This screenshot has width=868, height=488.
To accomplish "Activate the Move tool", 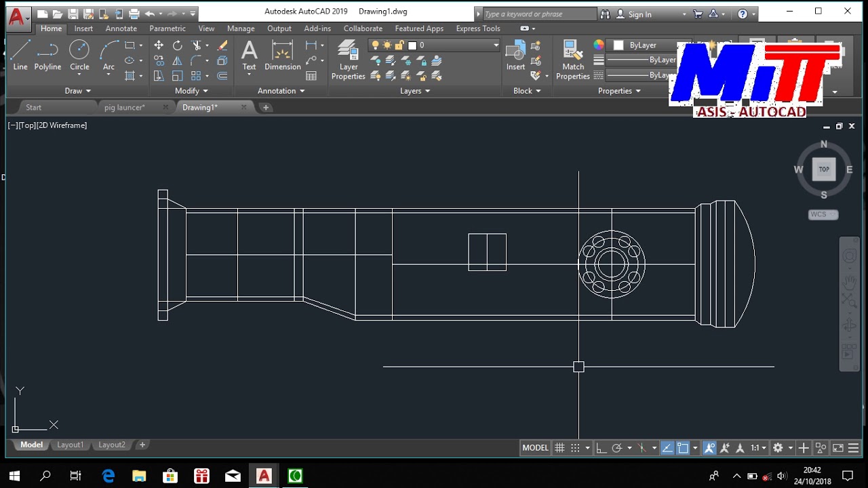I will pos(159,45).
